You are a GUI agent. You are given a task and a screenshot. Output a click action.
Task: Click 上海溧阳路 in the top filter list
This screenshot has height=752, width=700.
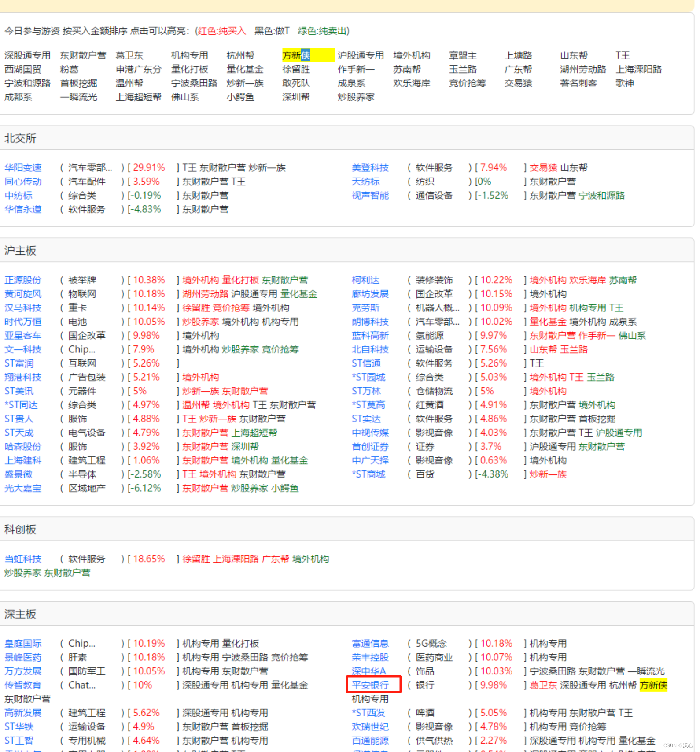coord(639,69)
